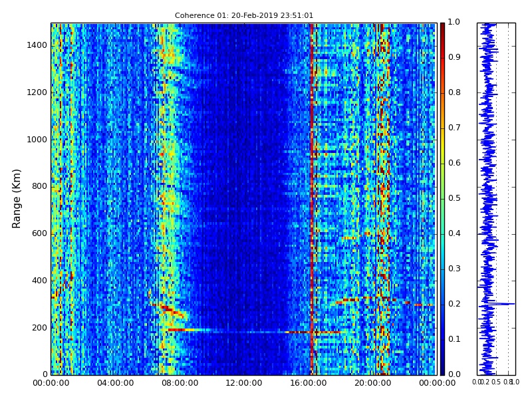Click the colorbar label 0.8

454,92
